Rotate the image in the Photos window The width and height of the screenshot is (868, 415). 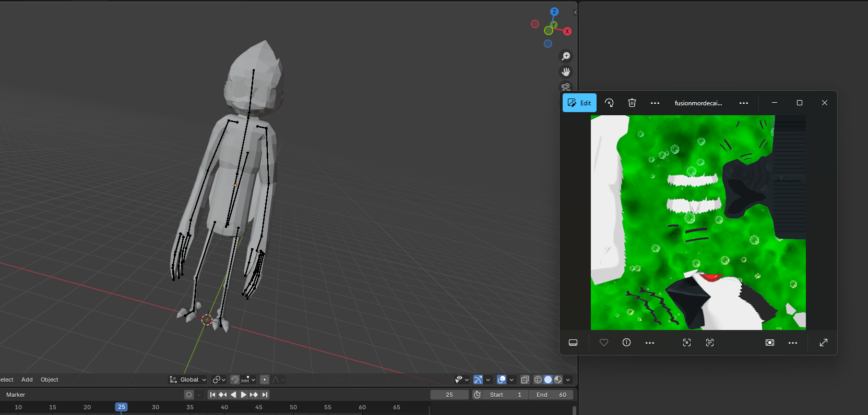(x=609, y=103)
